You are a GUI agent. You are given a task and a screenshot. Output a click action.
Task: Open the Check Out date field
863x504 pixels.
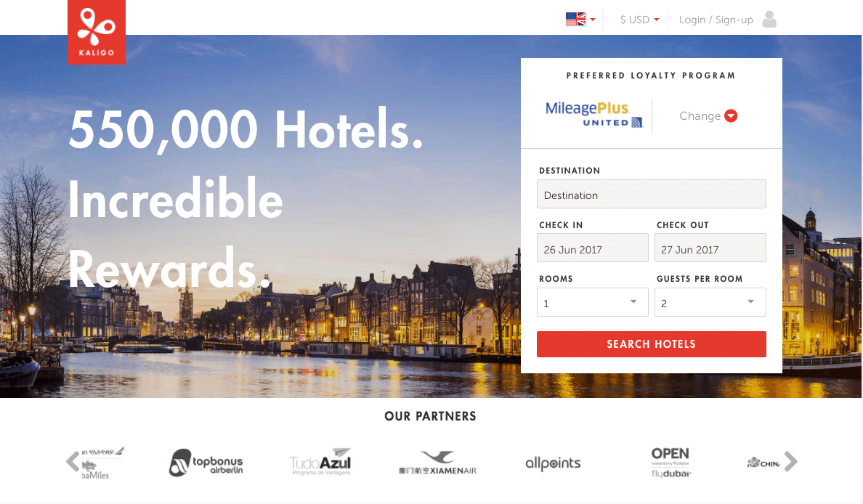coord(710,248)
